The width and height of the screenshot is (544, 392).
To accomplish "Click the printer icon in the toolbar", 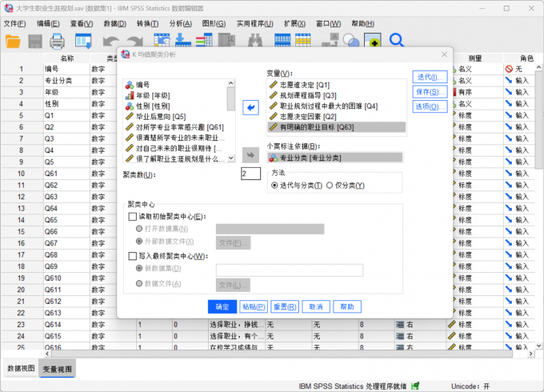I will coord(58,41).
